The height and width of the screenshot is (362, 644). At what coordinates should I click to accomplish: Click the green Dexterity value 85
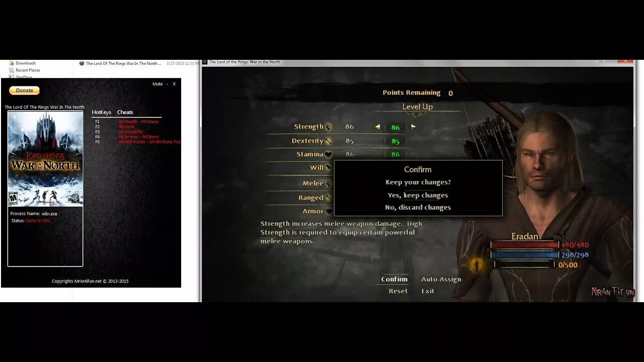(395, 141)
